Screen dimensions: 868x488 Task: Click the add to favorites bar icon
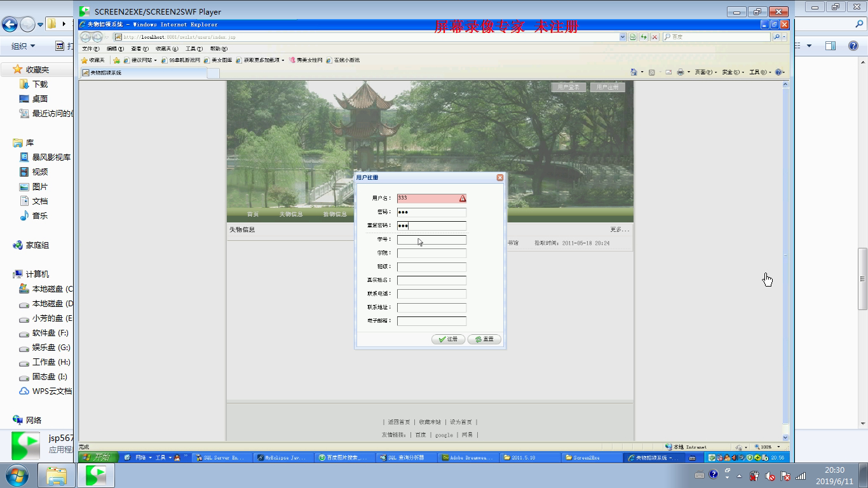pyautogui.click(x=116, y=60)
